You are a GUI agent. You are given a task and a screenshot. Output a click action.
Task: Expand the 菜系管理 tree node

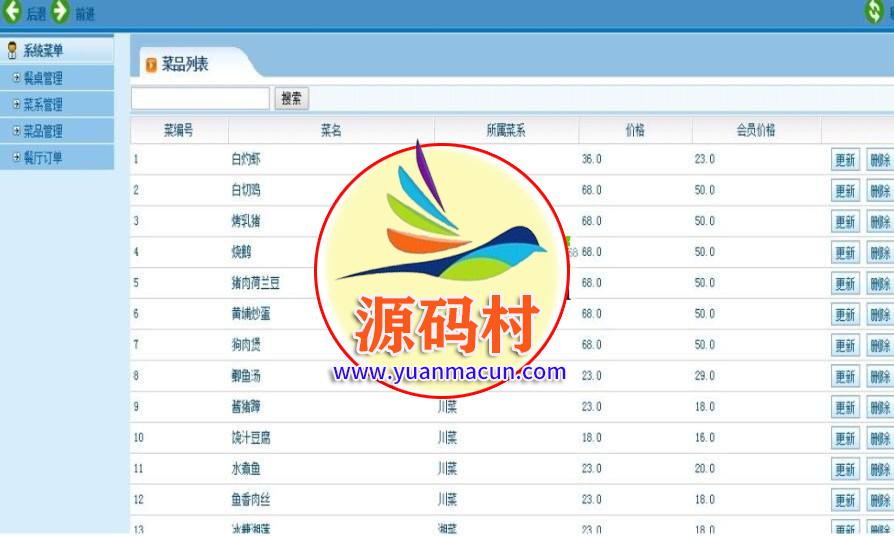(x=16, y=104)
